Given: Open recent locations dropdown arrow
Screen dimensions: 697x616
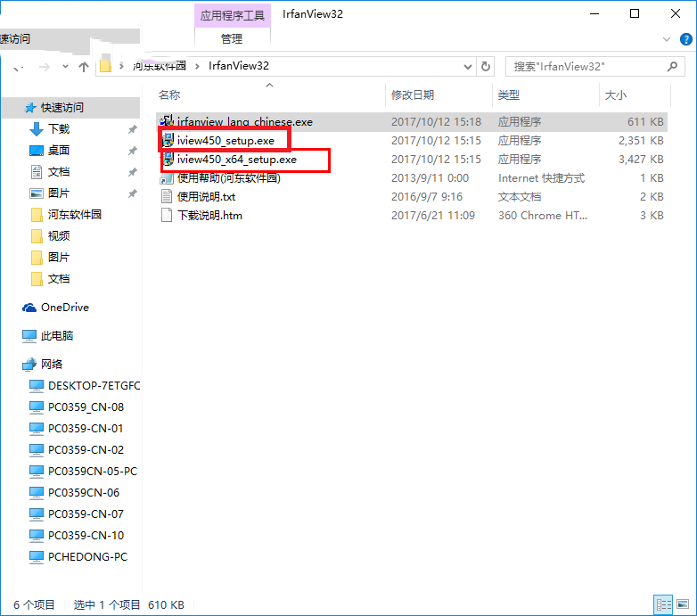Looking at the screenshot, I should click(x=65, y=67).
